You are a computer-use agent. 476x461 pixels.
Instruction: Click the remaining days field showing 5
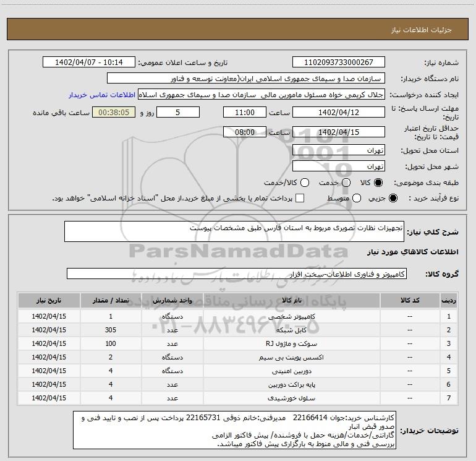(178, 113)
